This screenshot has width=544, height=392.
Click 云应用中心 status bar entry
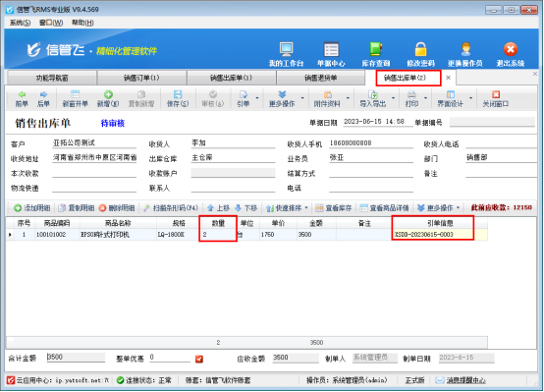58,380
